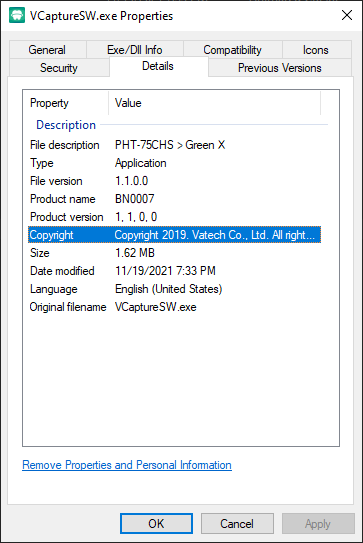
Task: Click the 1, 1, 0, 0 product version value
Action: pos(136,217)
